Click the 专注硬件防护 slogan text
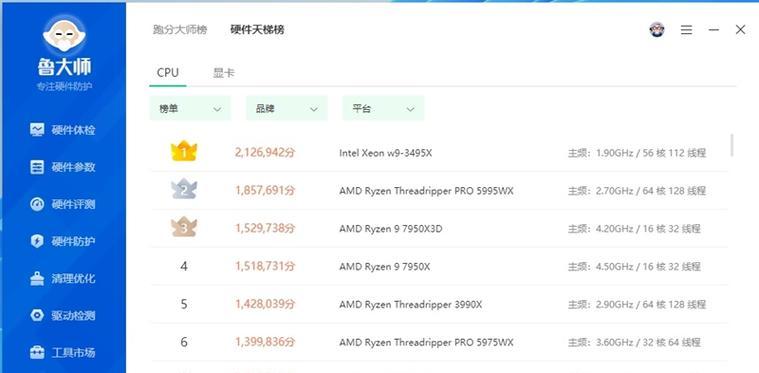Screen dimensions: 759x373 tap(64, 87)
